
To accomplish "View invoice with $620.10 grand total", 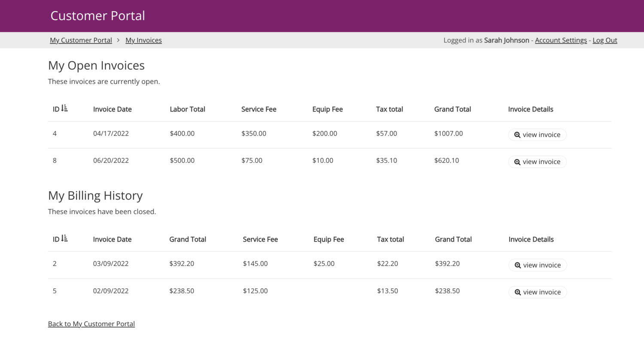I will tap(538, 162).
